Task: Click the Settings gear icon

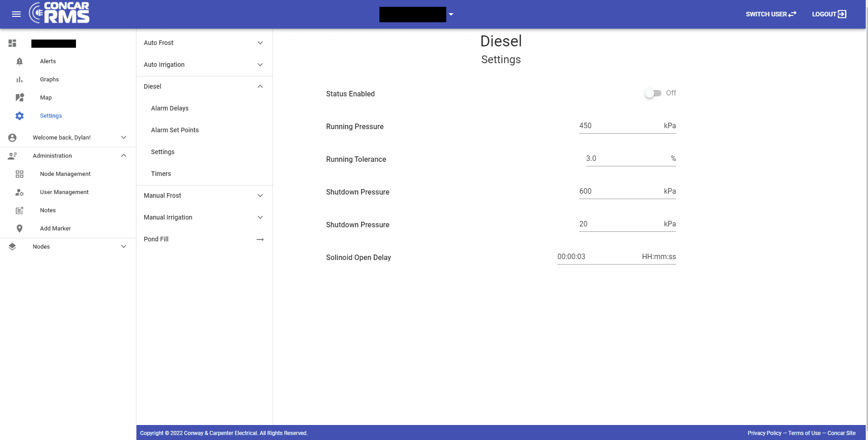Action: coord(20,116)
